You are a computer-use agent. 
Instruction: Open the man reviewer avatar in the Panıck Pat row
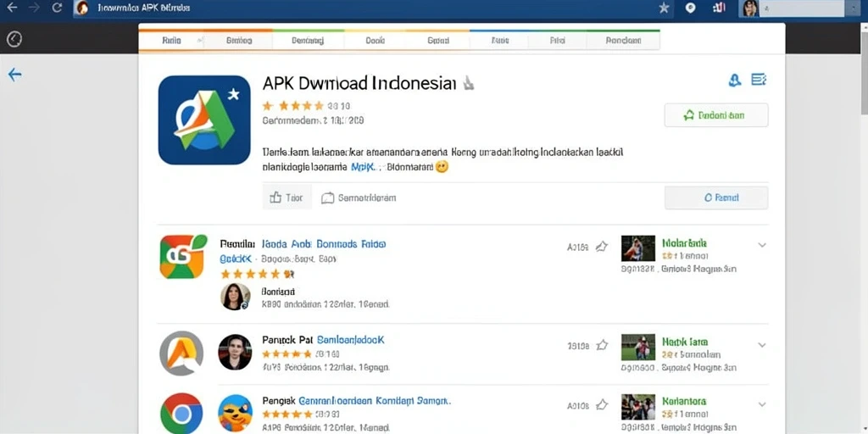tap(235, 352)
